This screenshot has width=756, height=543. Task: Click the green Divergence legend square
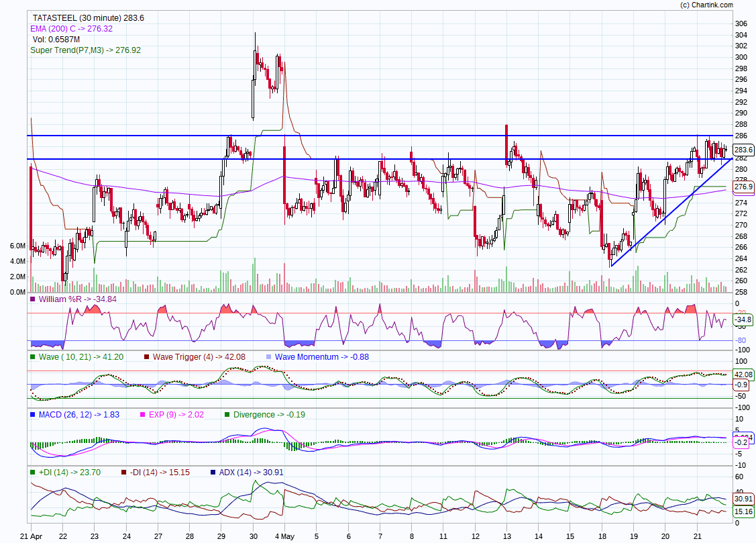click(x=227, y=415)
